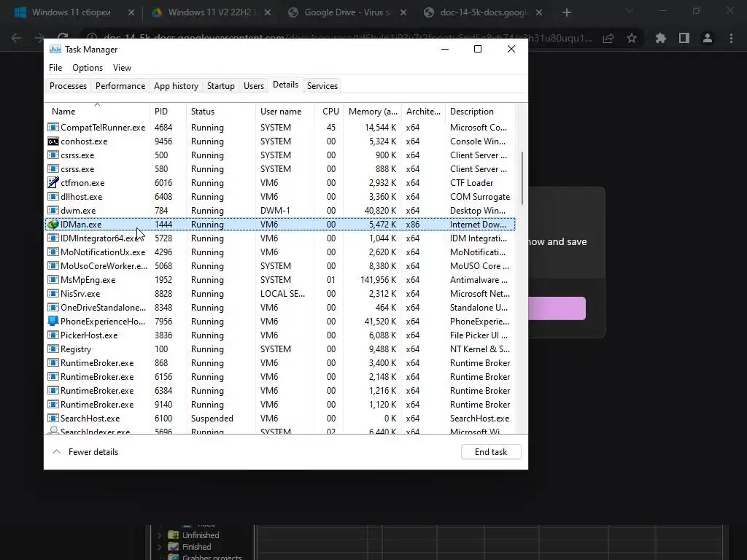
Task: Switch to the Processes tab
Action: click(68, 86)
